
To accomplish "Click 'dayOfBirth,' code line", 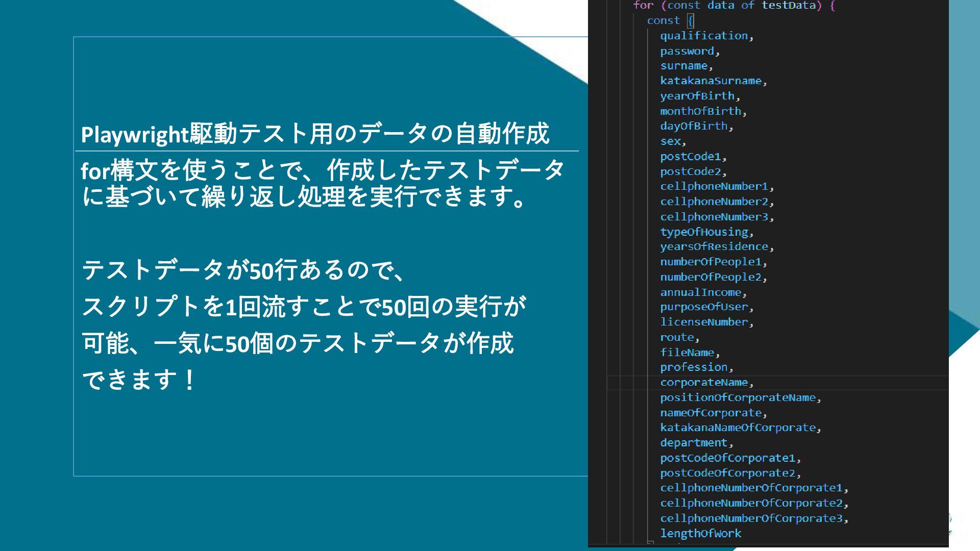I will (x=697, y=126).
